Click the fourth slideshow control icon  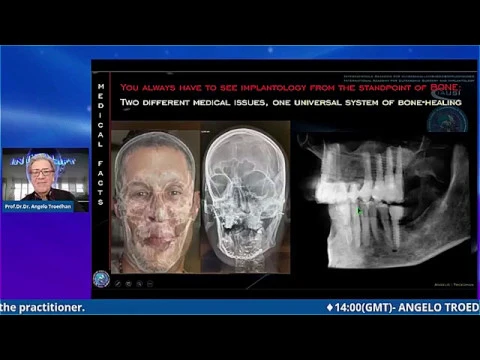(150, 284)
